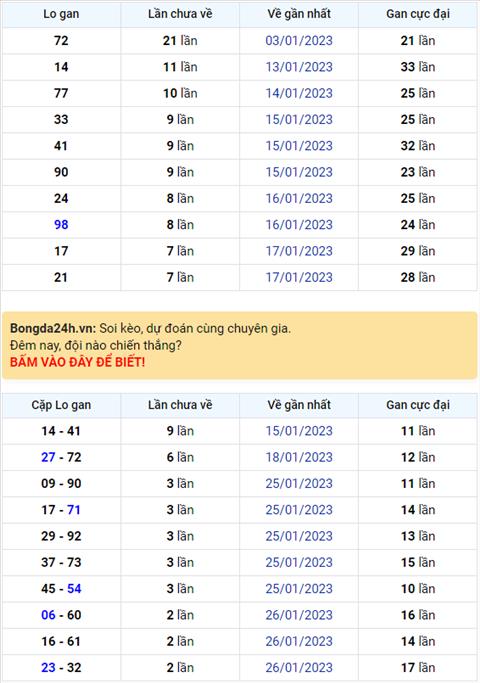Click the 'Lo gan' column header
The height and width of the screenshot is (683, 480).
click(61, 14)
